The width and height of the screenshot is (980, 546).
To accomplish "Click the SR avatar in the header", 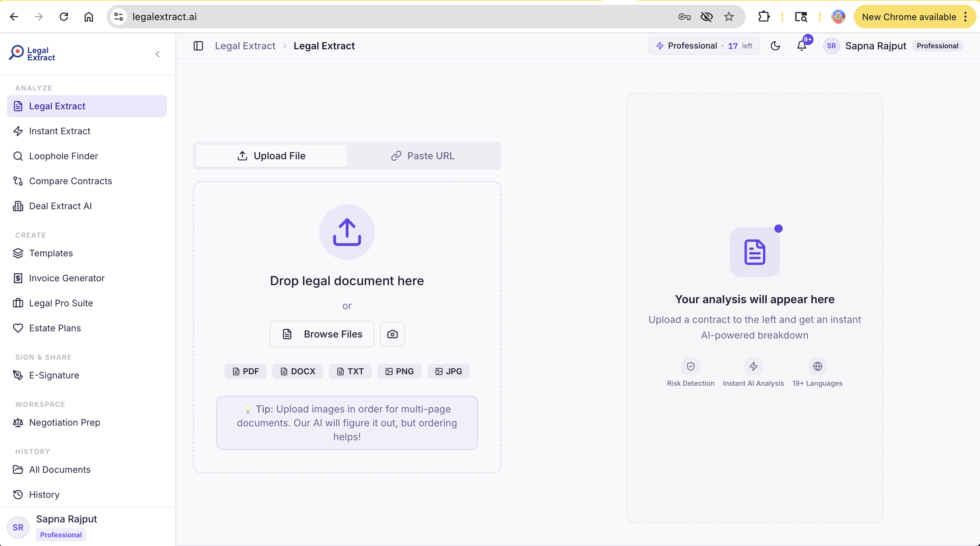I will (831, 46).
